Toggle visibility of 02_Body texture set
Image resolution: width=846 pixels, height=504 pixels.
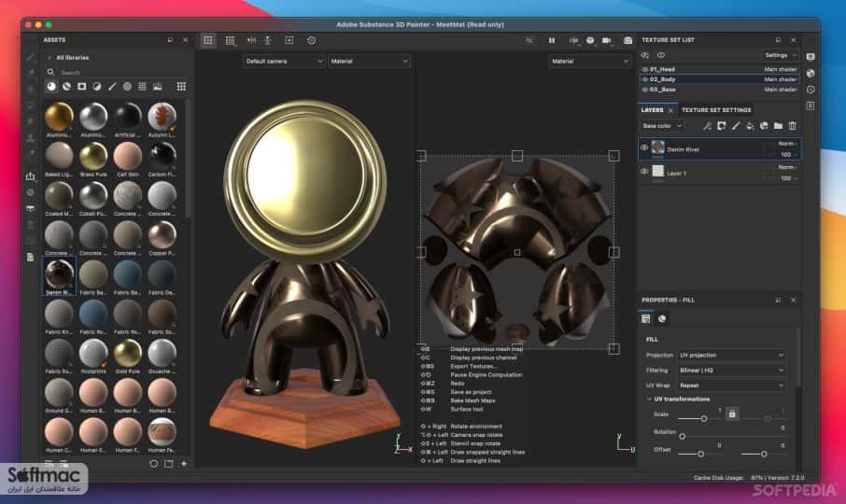click(644, 79)
